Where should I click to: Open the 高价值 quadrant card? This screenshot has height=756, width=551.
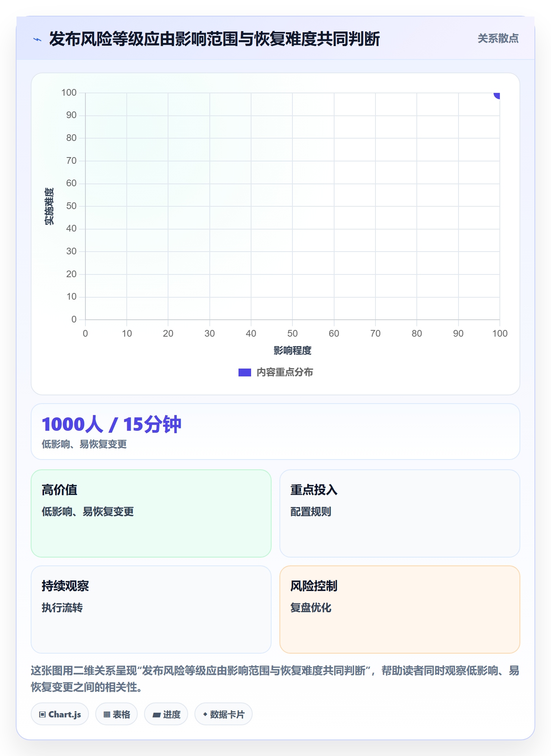point(151,513)
